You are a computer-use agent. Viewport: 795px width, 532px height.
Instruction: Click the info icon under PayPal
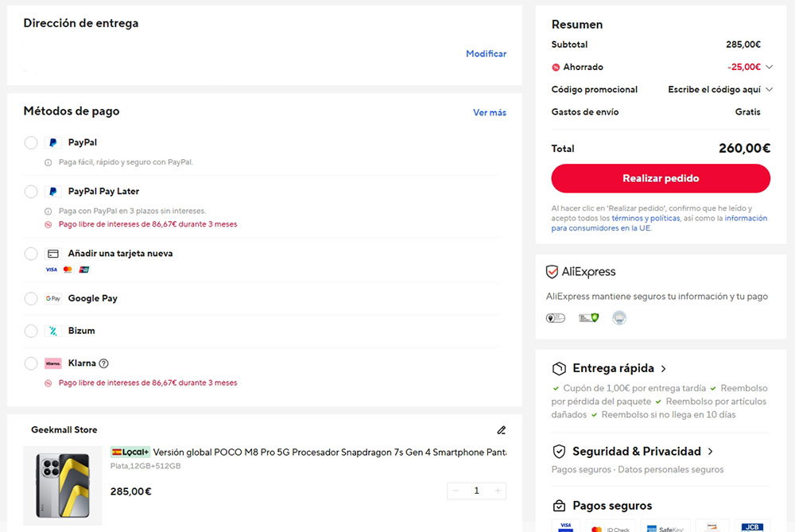click(x=48, y=162)
